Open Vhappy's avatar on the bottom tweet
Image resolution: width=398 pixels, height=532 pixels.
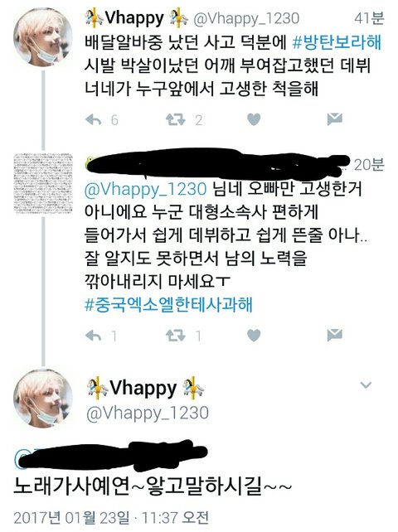pyautogui.click(x=43, y=398)
